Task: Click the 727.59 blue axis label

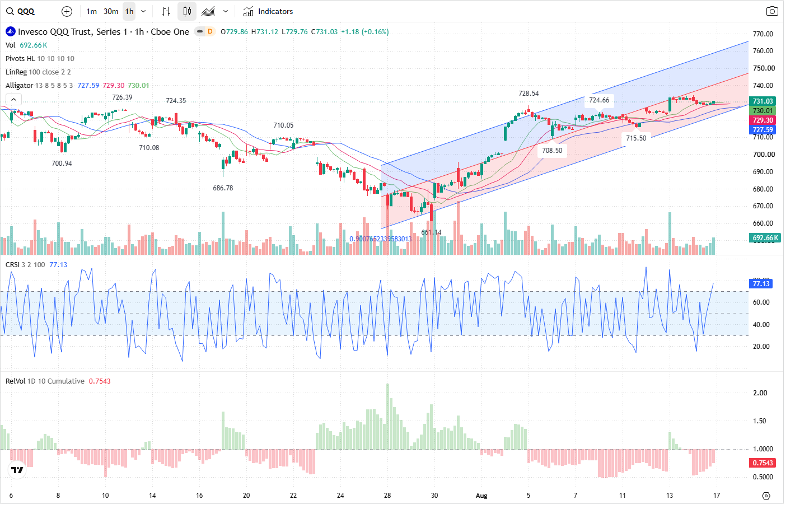Action: [x=763, y=130]
